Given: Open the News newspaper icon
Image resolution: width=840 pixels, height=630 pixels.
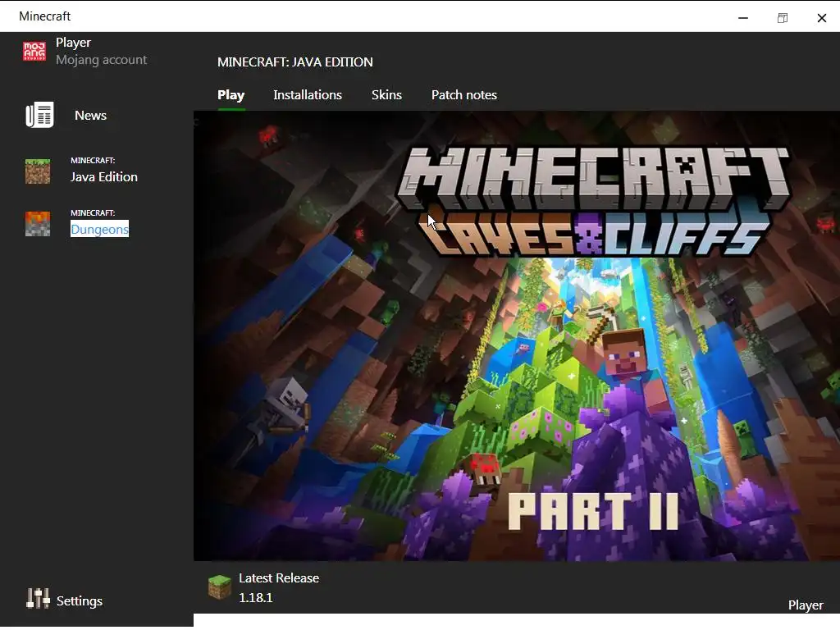Looking at the screenshot, I should click(39, 115).
